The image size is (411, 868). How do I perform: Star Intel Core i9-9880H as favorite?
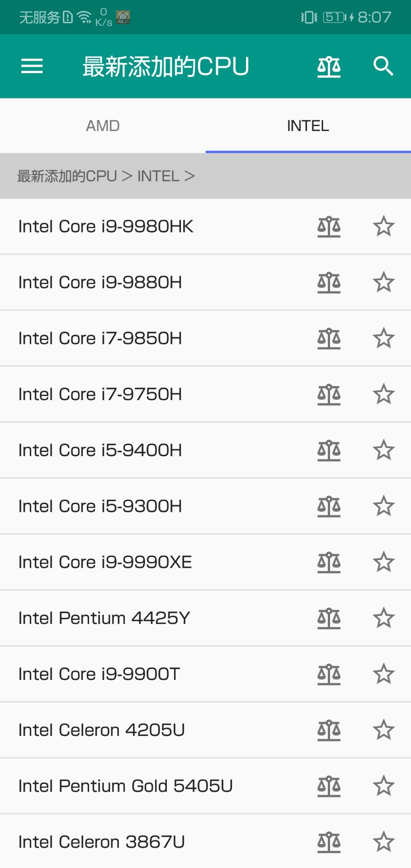pos(383,282)
